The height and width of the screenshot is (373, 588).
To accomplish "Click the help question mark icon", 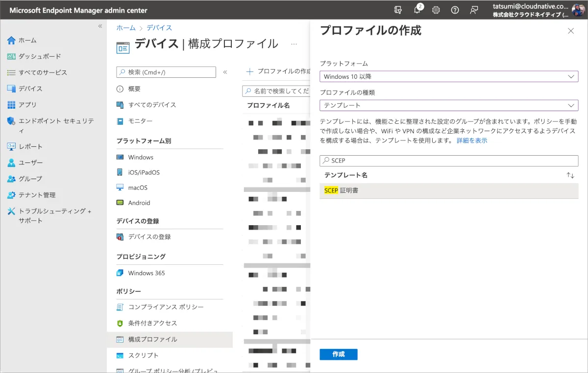I will (455, 10).
